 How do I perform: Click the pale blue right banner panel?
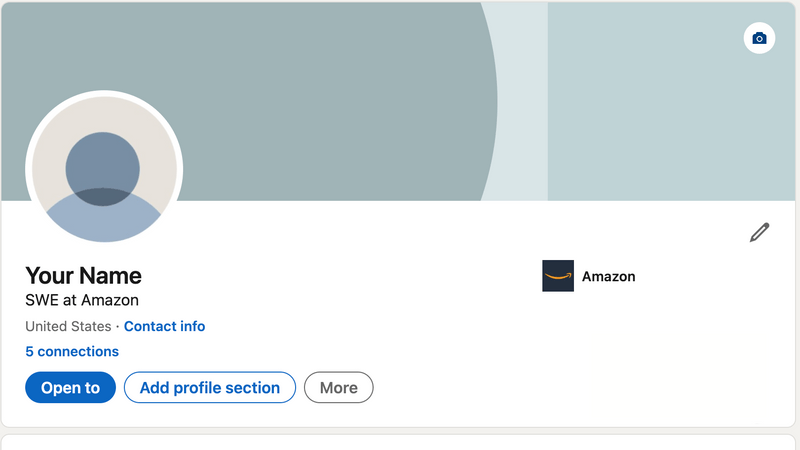coord(660,120)
